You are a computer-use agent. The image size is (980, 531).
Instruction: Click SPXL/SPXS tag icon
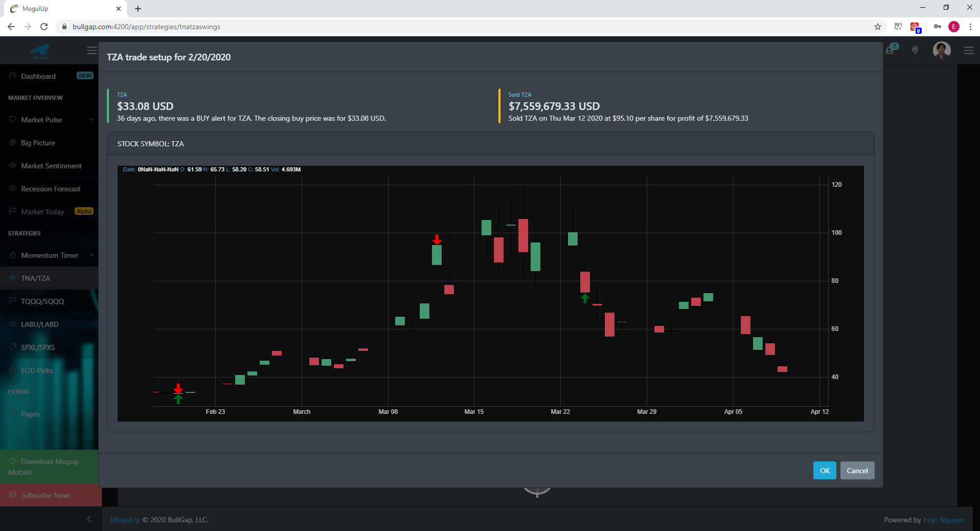[x=13, y=347]
